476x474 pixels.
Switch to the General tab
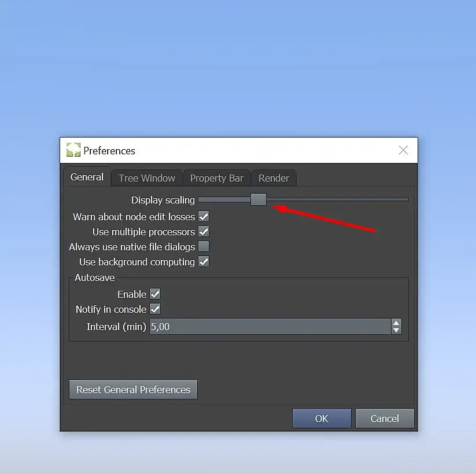coord(87,177)
